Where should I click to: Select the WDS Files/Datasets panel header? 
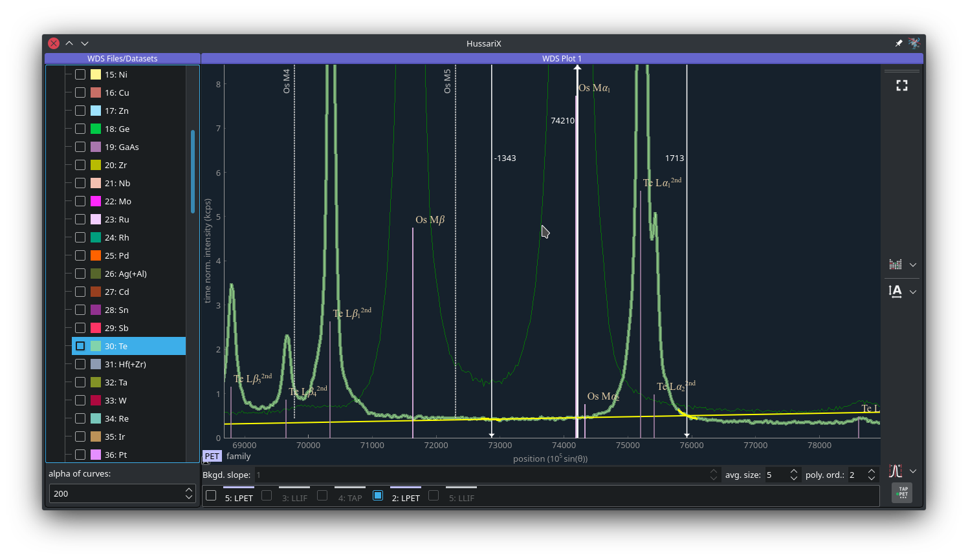[122, 58]
